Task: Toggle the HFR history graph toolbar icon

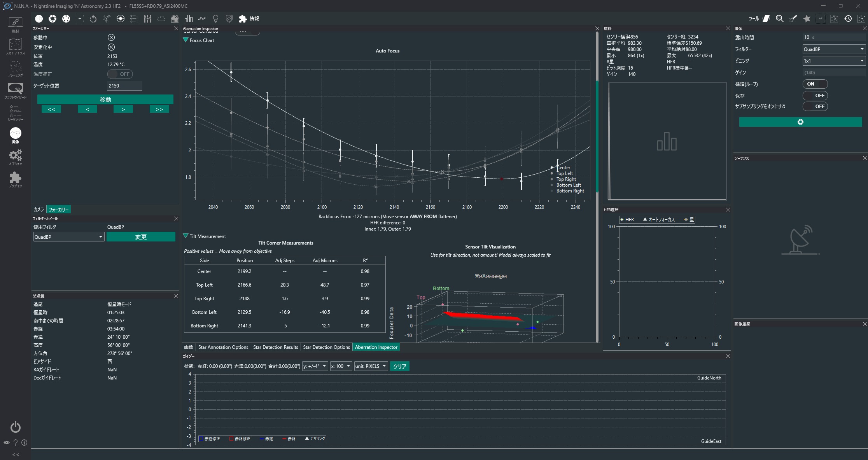Action: [x=202, y=19]
